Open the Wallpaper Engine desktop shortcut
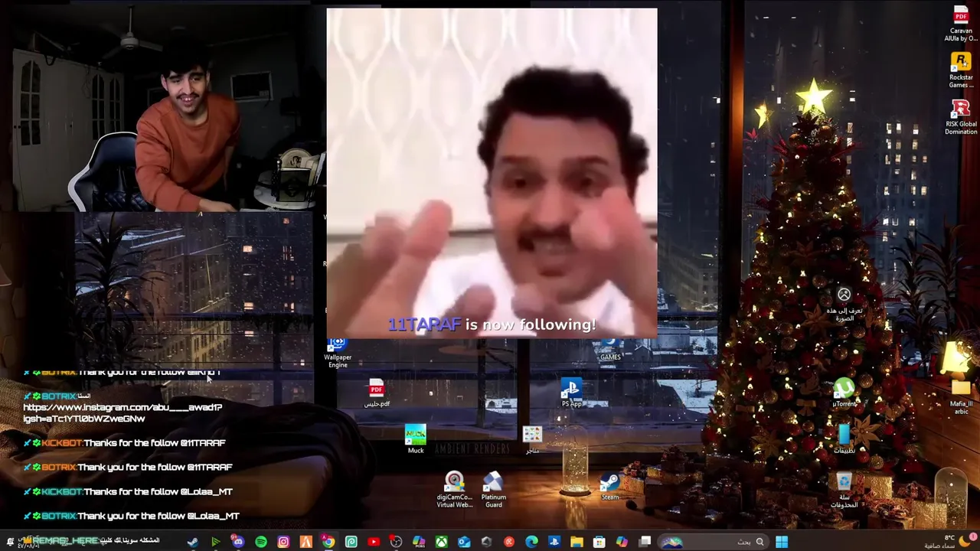This screenshot has height=551, width=980. click(338, 354)
